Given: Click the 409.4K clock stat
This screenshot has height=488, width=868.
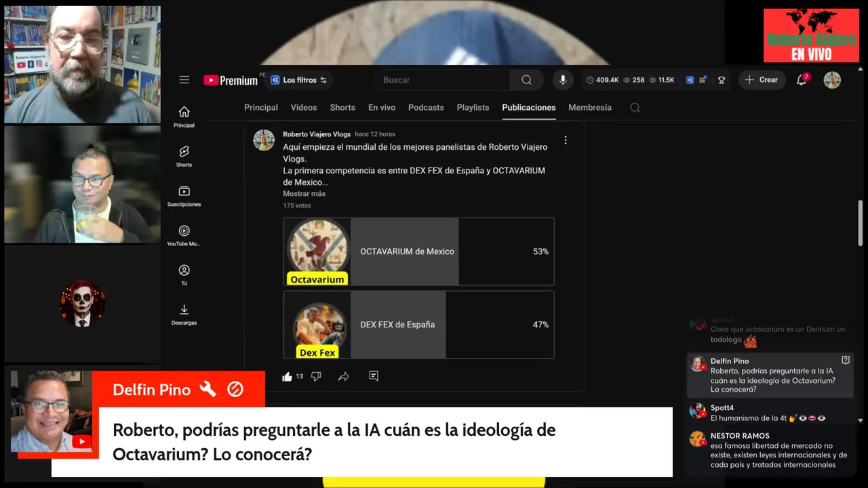Looking at the screenshot, I should [602, 80].
